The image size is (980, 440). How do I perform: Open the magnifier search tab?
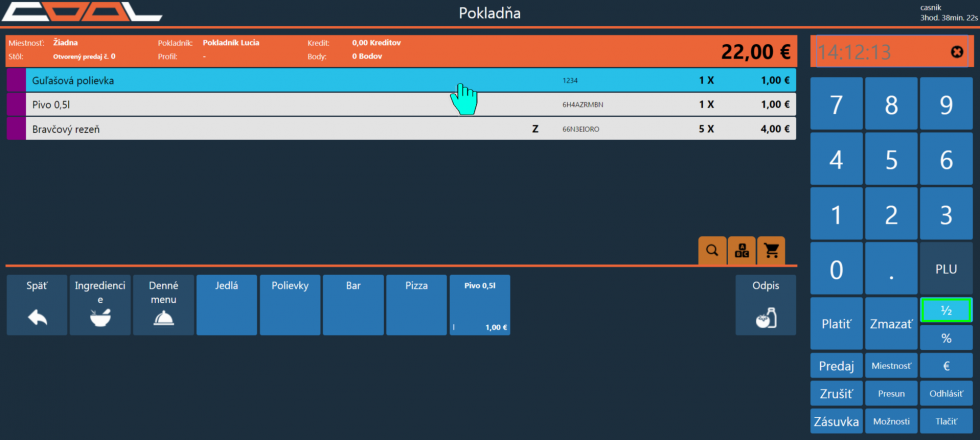[712, 251]
